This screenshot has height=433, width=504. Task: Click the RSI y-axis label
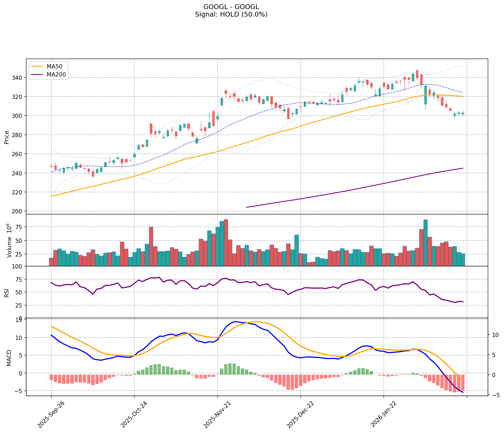coord(7,292)
